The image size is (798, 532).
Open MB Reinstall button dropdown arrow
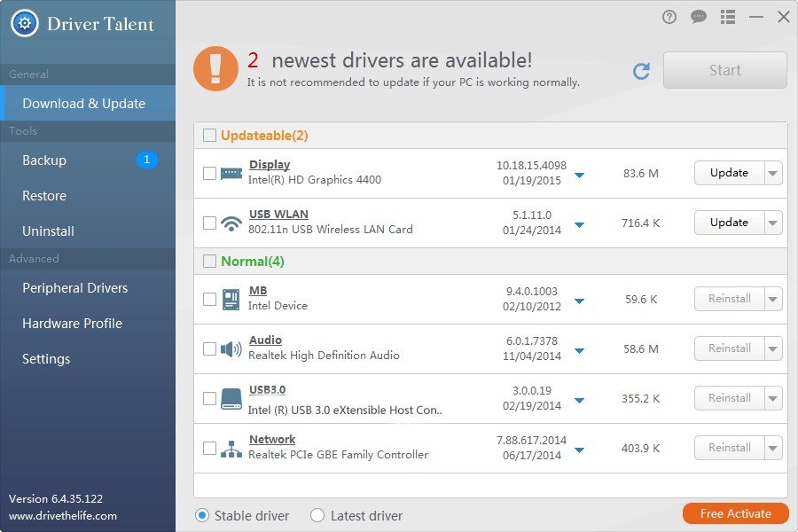coord(773,299)
